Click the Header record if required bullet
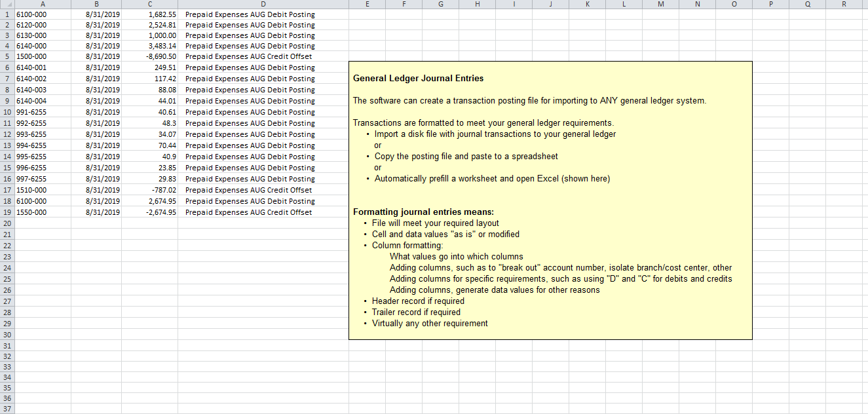This screenshot has width=868, height=414. pos(418,301)
